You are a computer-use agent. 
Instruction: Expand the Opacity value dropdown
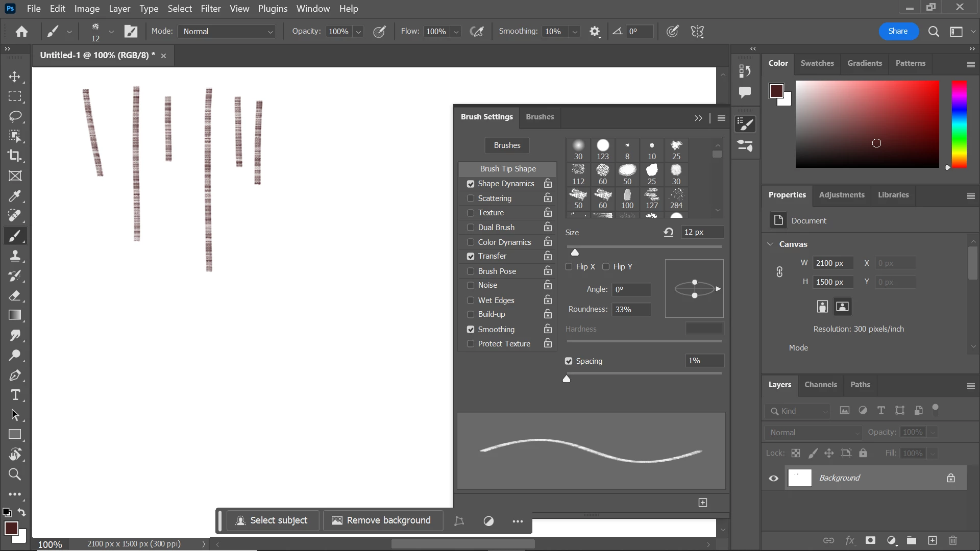pyautogui.click(x=359, y=32)
